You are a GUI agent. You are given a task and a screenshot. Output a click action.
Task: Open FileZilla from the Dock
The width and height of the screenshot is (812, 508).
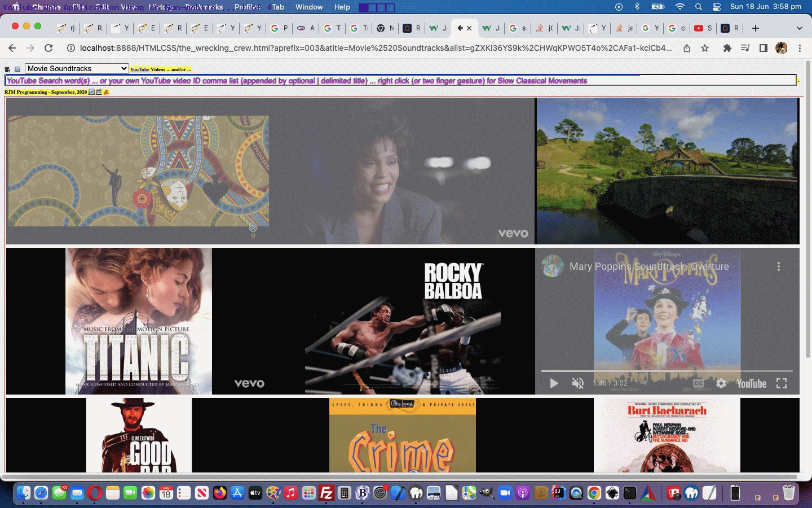[326, 493]
